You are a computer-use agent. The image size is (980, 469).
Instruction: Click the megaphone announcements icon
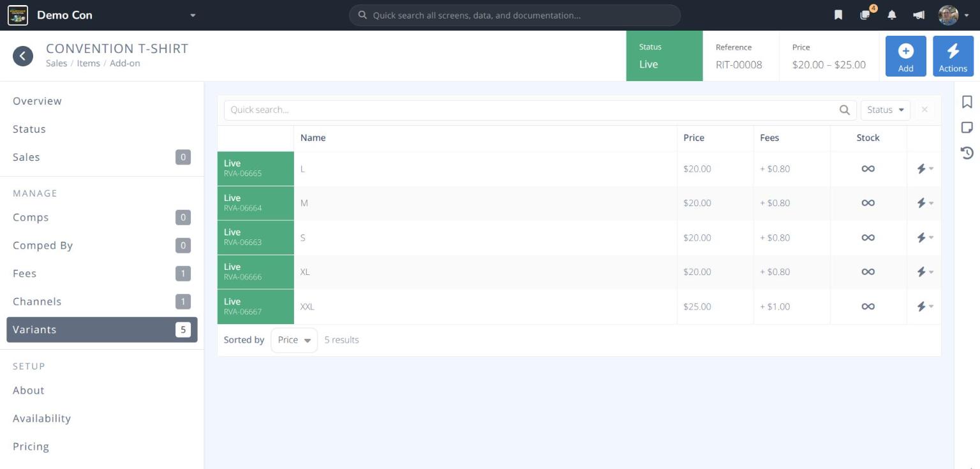click(x=919, y=15)
